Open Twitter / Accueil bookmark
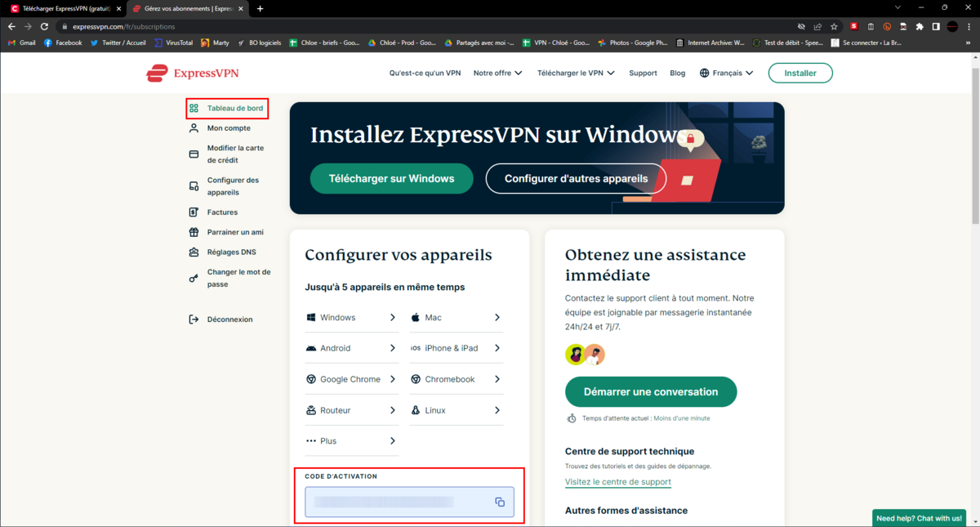This screenshot has width=980, height=527. pos(118,42)
